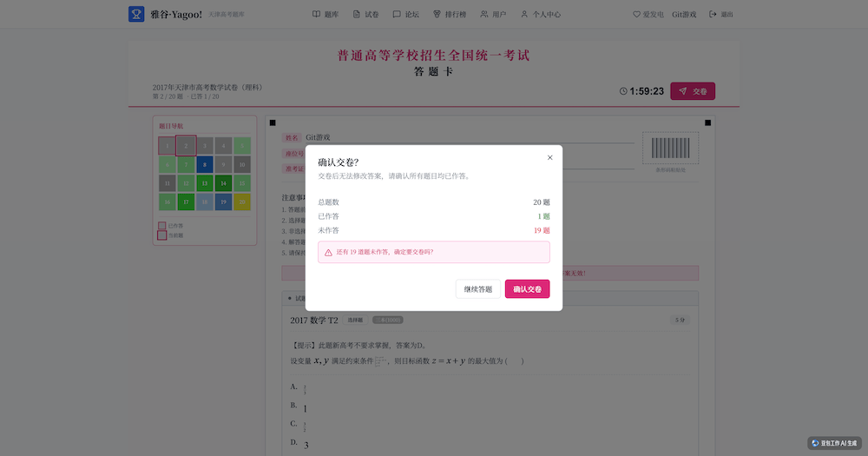Navigate to yellow question 20 tile
This screenshot has height=456, width=868.
click(x=242, y=202)
